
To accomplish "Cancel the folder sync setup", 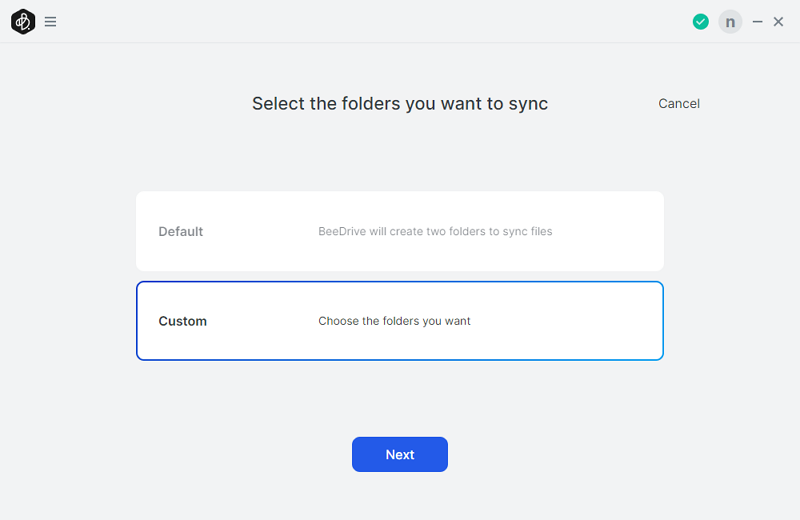I will (x=679, y=104).
